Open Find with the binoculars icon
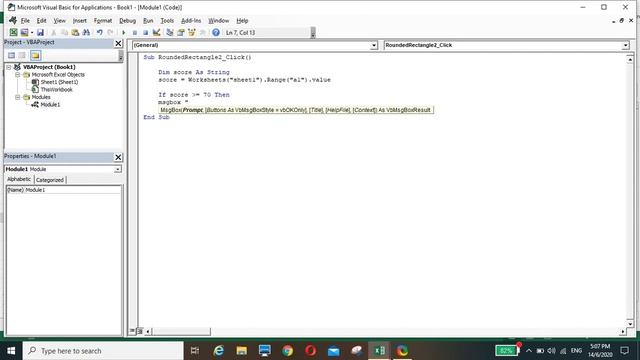The image size is (640, 360). pyautogui.click(x=86, y=32)
